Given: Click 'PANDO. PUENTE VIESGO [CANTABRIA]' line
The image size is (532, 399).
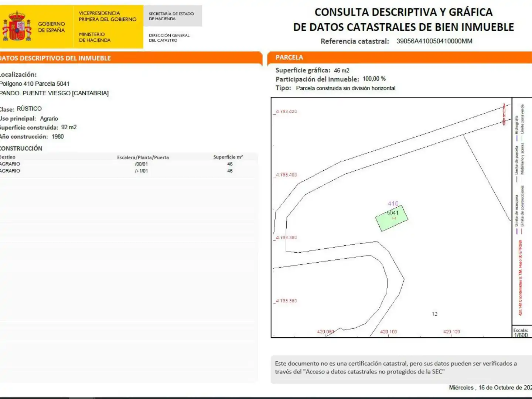Looking at the screenshot, I should tap(54, 93).
